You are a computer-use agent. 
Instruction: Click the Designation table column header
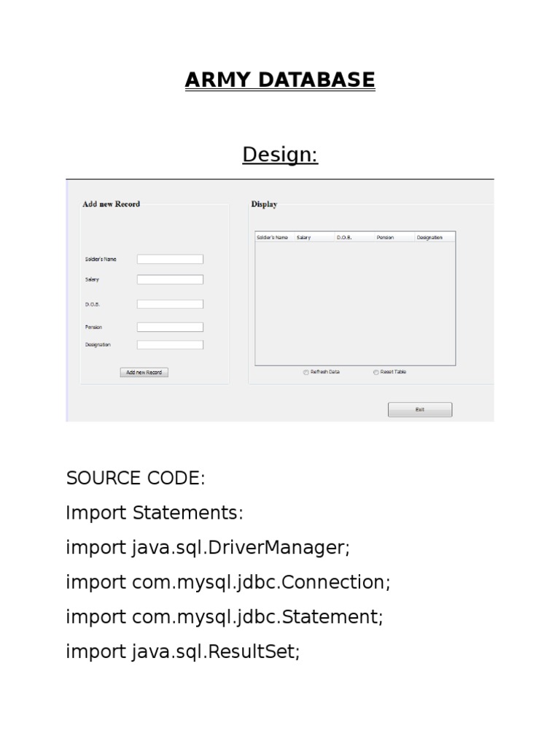435,237
